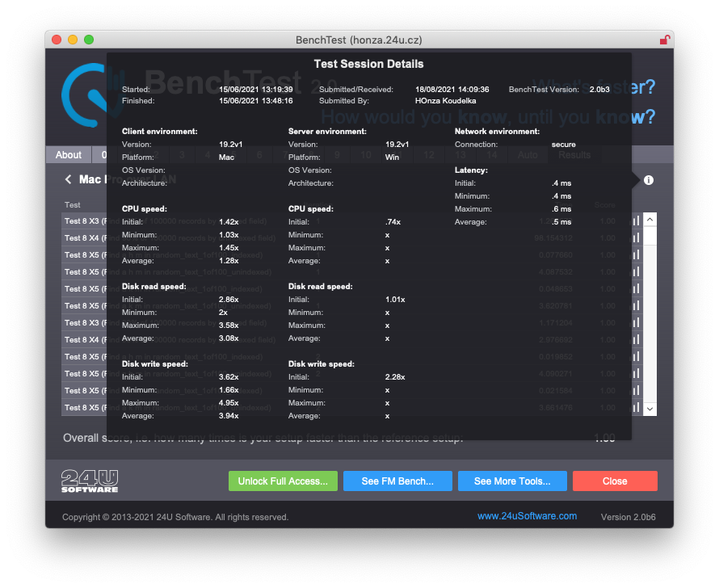Click the test list scrollbar thumb
Image resolution: width=719 pixels, height=588 pixels.
pyautogui.click(x=650, y=235)
